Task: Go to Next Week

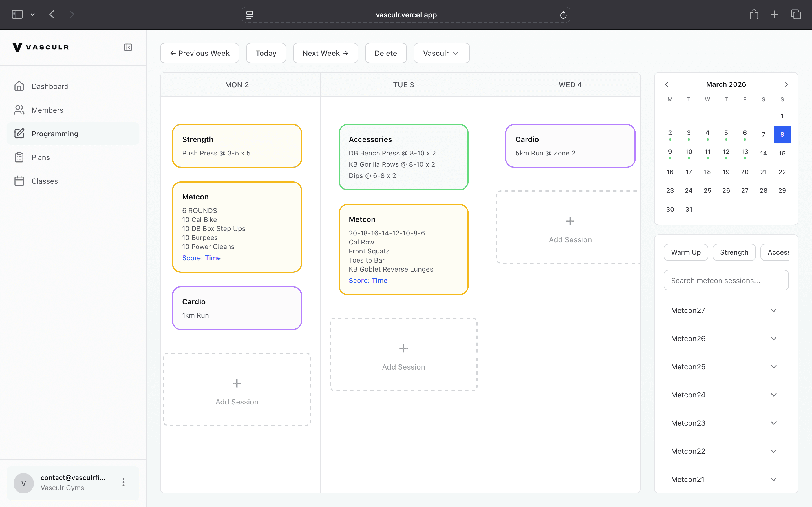Action: pyautogui.click(x=325, y=53)
